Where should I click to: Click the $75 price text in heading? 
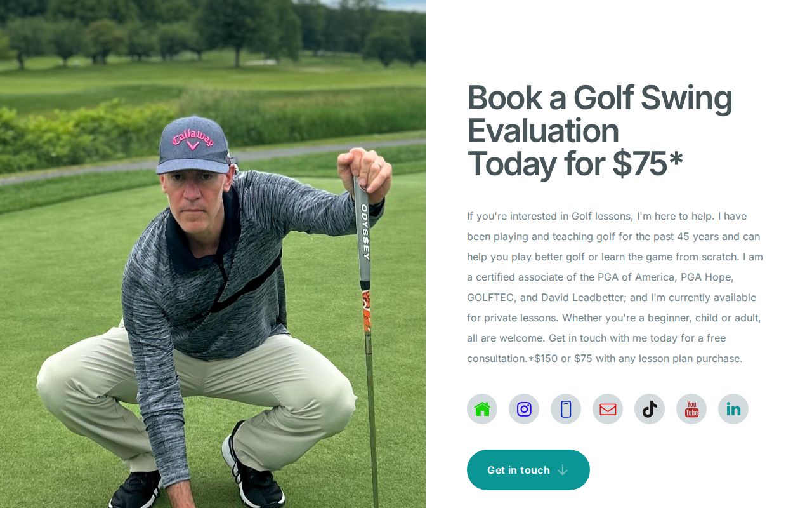642,164
